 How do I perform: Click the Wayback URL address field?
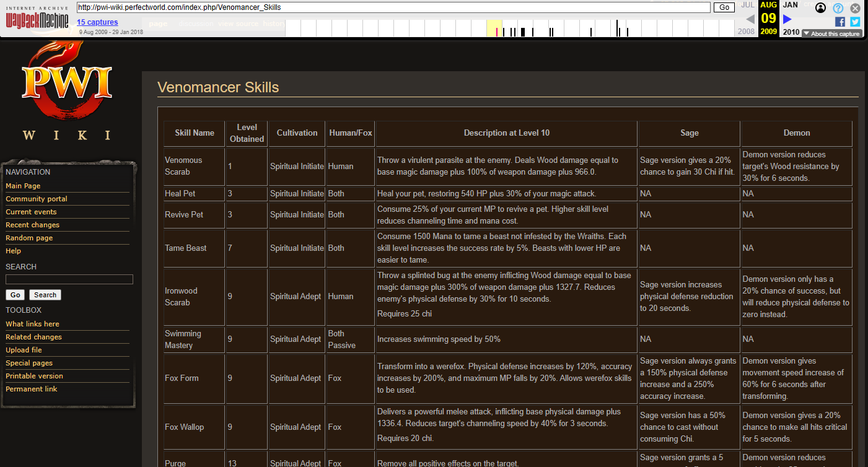point(393,7)
